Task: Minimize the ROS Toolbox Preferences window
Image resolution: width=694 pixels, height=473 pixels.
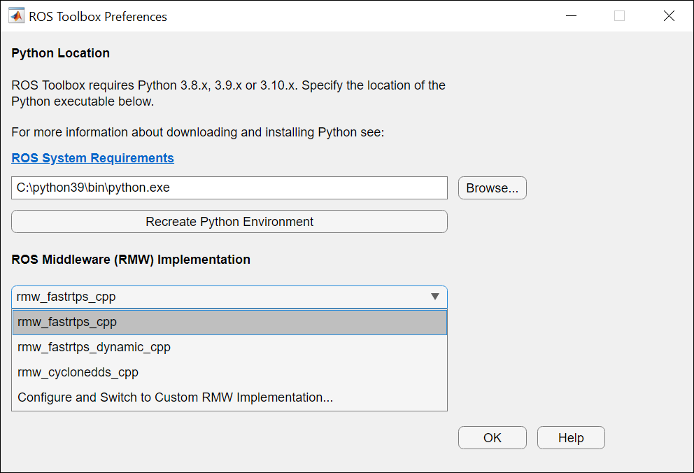Action: point(571,16)
